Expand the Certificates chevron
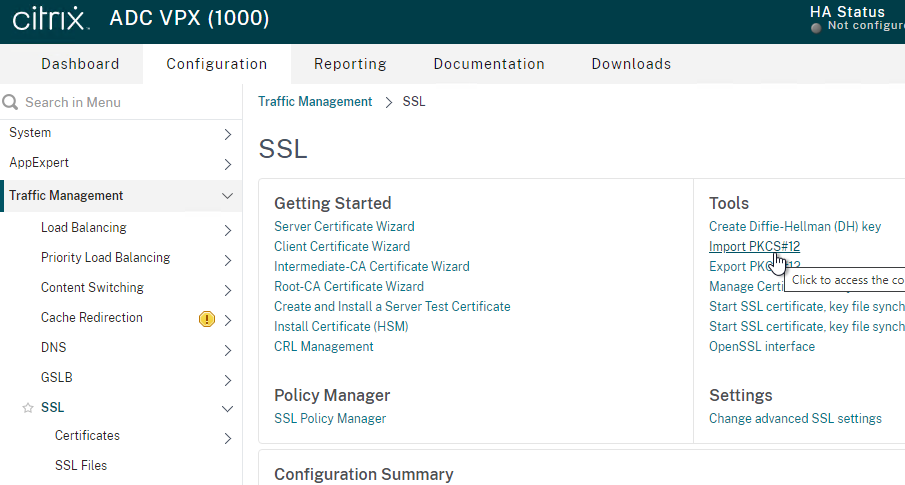The image size is (905, 485). (227, 438)
